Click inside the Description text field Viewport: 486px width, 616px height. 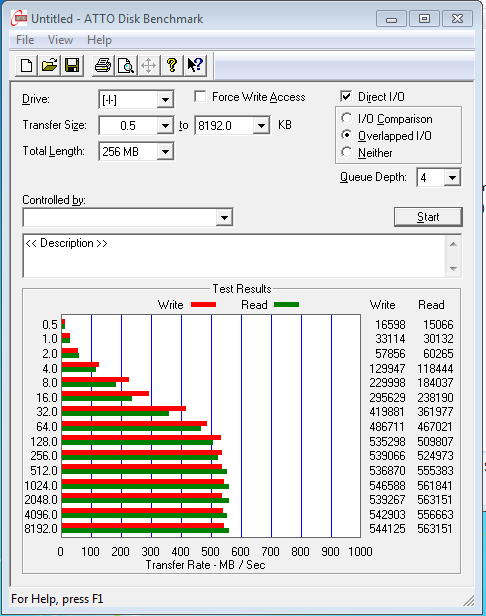pyautogui.click(x=235, y=256)
